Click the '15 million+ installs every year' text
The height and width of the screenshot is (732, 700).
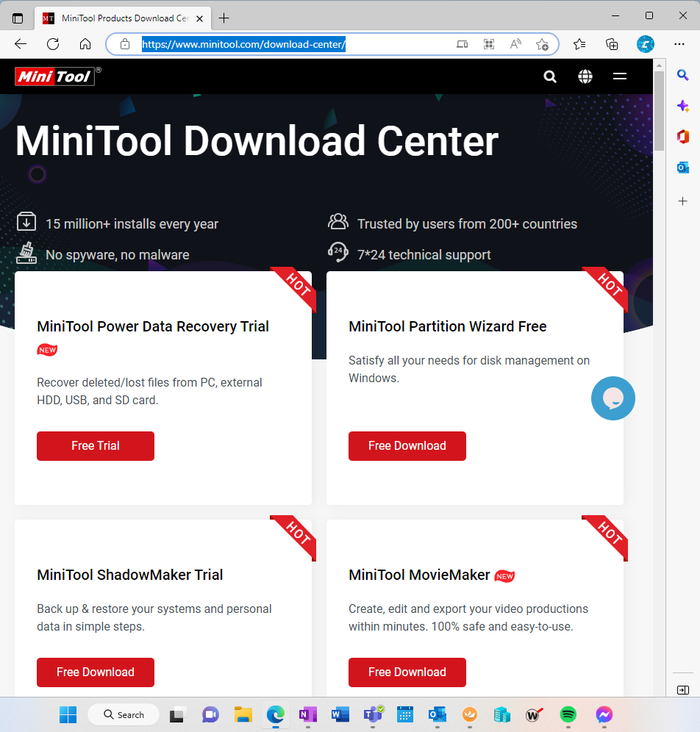[132, 224]
